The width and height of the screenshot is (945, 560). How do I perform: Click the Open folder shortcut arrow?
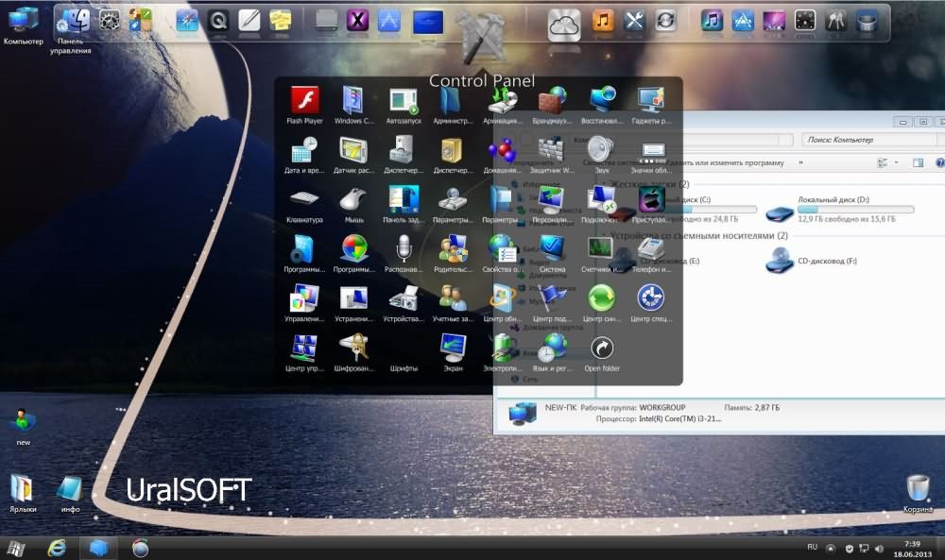(x=601, y=348)
